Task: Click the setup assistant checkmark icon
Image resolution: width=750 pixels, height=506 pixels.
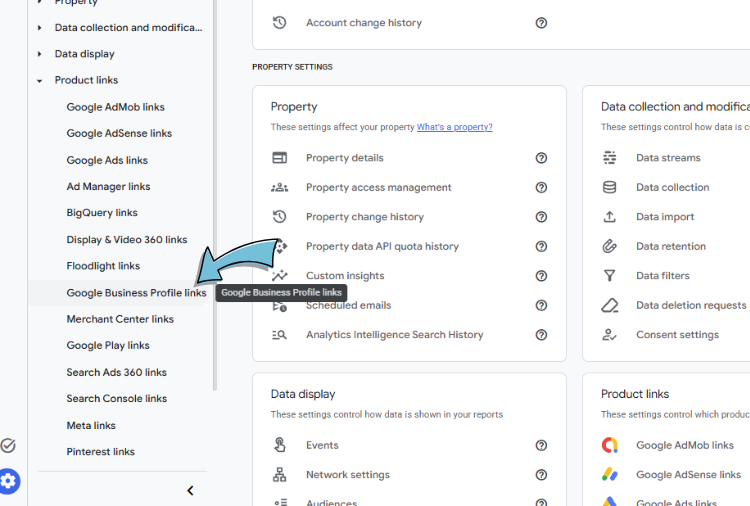Action: 8,445
